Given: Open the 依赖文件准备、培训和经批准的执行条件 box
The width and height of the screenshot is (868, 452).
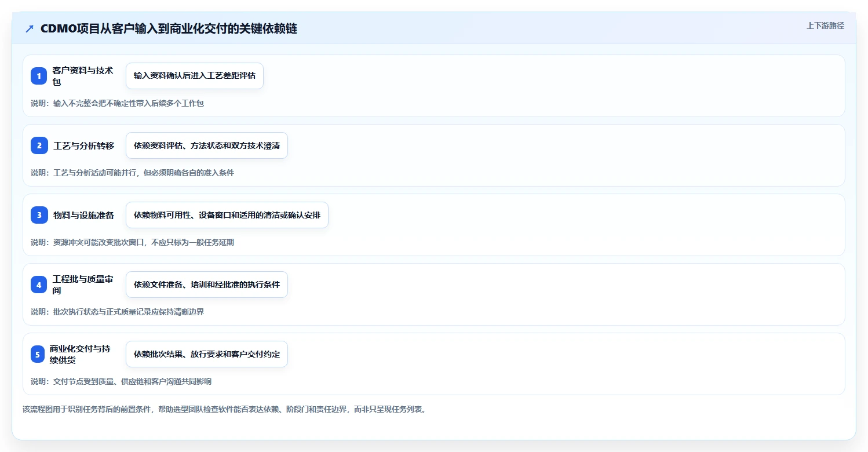Looking at the screenshot, I should pos(207,285).
